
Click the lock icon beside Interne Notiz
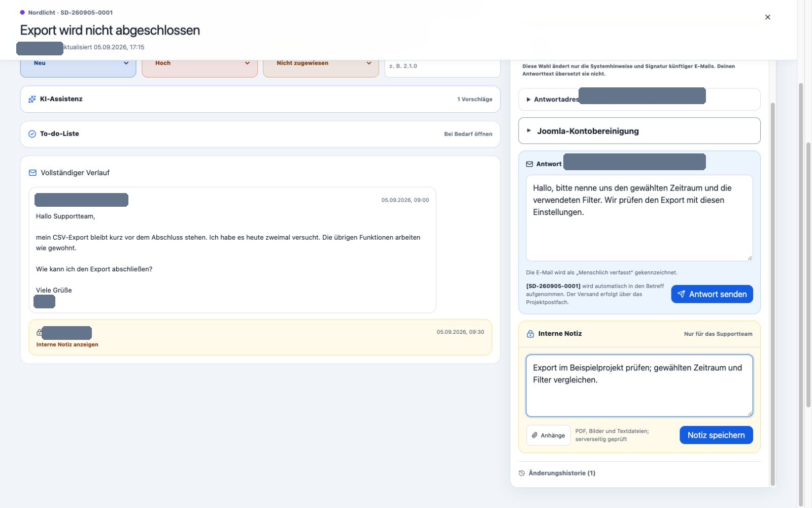[x=530, y=334]
